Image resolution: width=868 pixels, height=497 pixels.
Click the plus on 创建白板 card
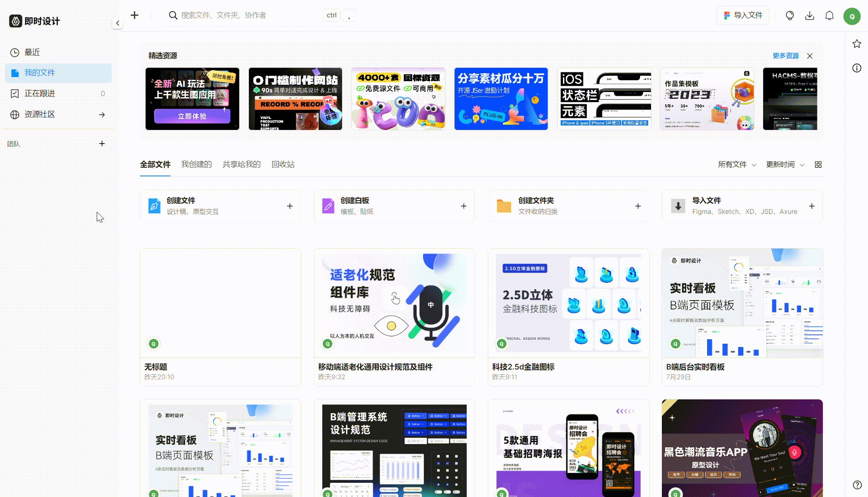coord(464,206)
